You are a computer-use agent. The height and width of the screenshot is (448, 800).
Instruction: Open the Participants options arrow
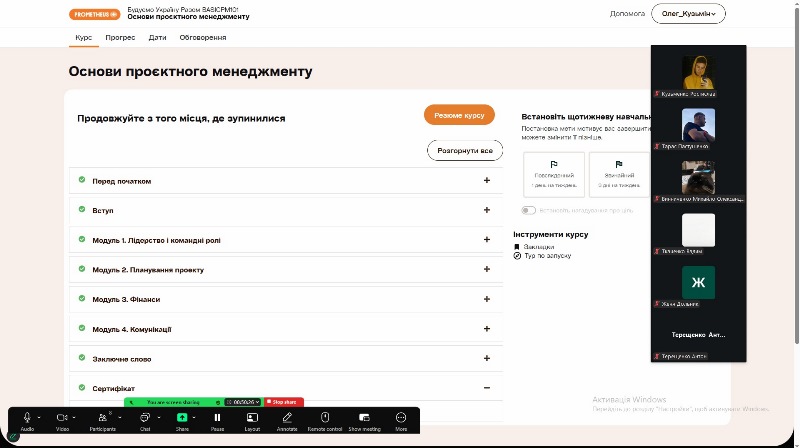(x=119, y=417)
